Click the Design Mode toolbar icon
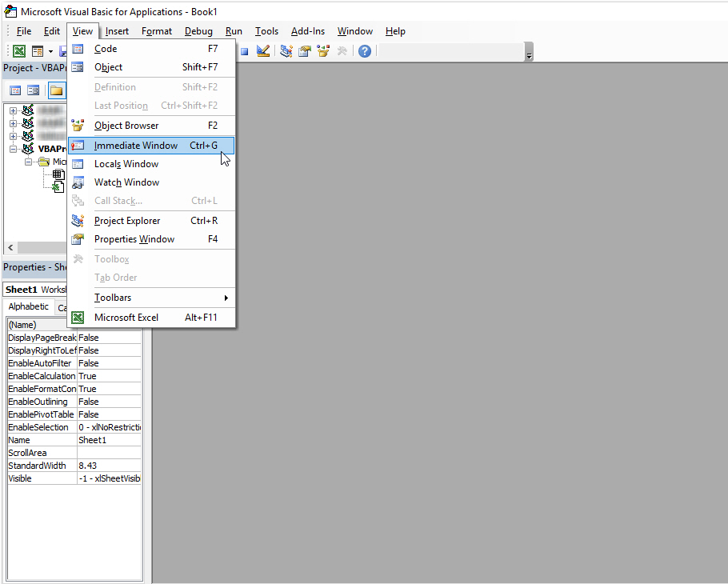The height and width of the screenshot is (584, 728). tap(263, 51)
